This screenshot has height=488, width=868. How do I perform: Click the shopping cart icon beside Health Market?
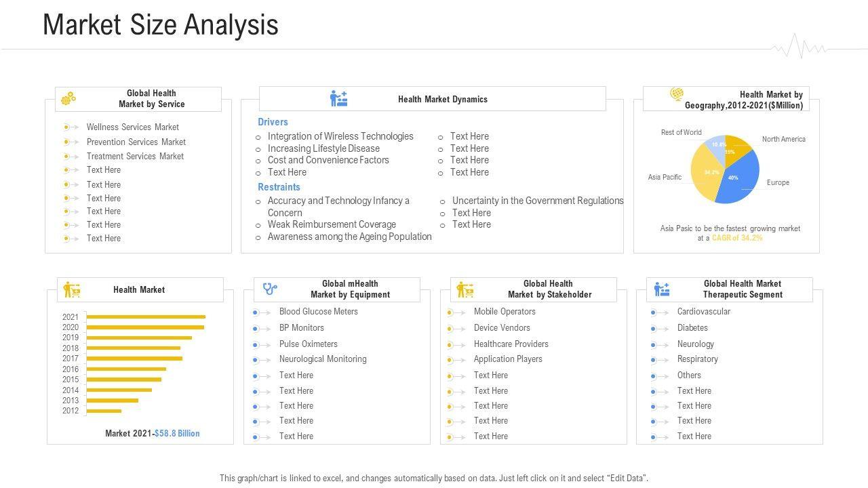tap(72, 290)
